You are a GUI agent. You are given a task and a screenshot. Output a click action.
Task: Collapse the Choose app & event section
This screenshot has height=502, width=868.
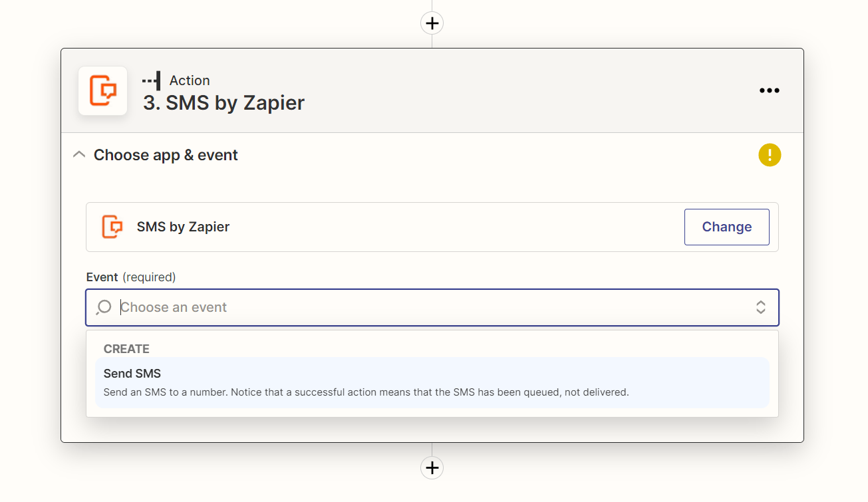(79, 155)
